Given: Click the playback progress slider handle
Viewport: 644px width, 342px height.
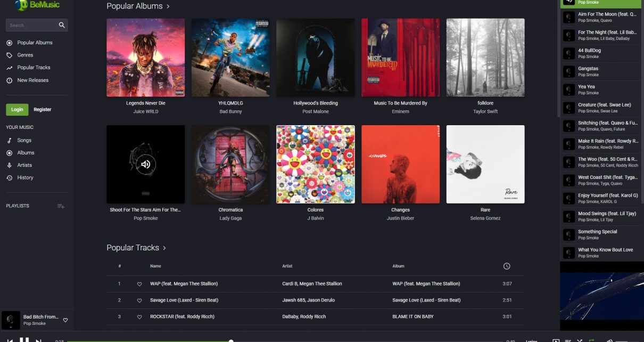Looking at the screenshot, I should coord(231,341).
